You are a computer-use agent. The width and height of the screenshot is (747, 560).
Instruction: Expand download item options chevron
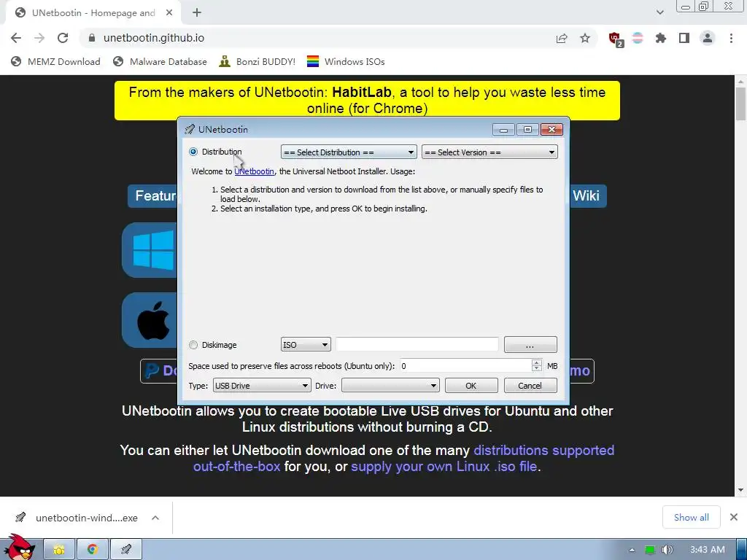(x=155, y=518)
